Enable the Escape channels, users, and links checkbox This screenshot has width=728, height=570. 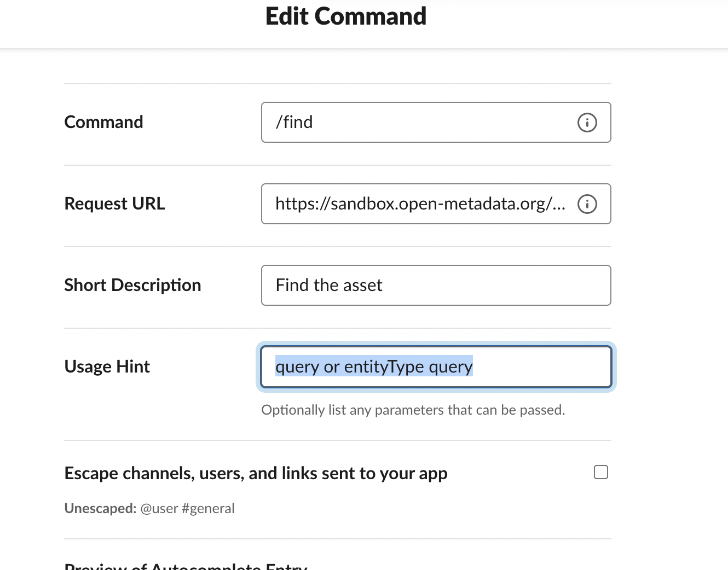pyautogui.click(x=600, y=472)
